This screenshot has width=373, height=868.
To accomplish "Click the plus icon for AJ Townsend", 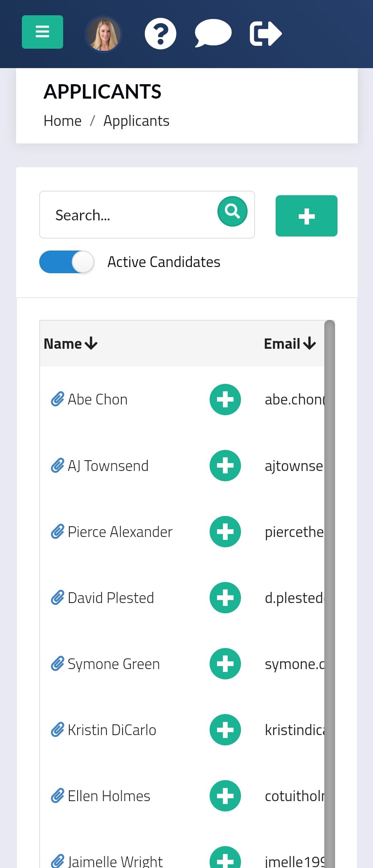I will 225,466.
